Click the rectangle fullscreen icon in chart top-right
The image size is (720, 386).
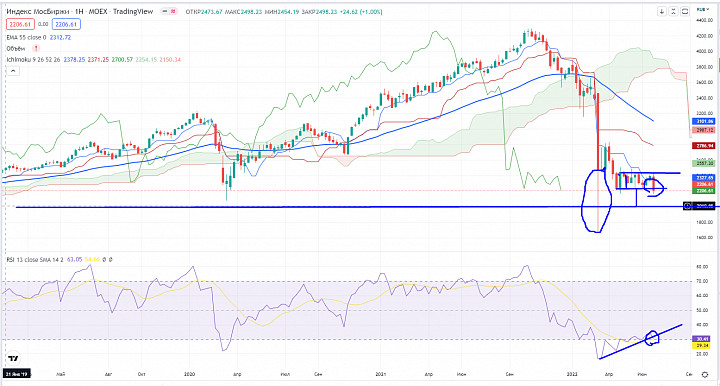[x=685, y=11]
